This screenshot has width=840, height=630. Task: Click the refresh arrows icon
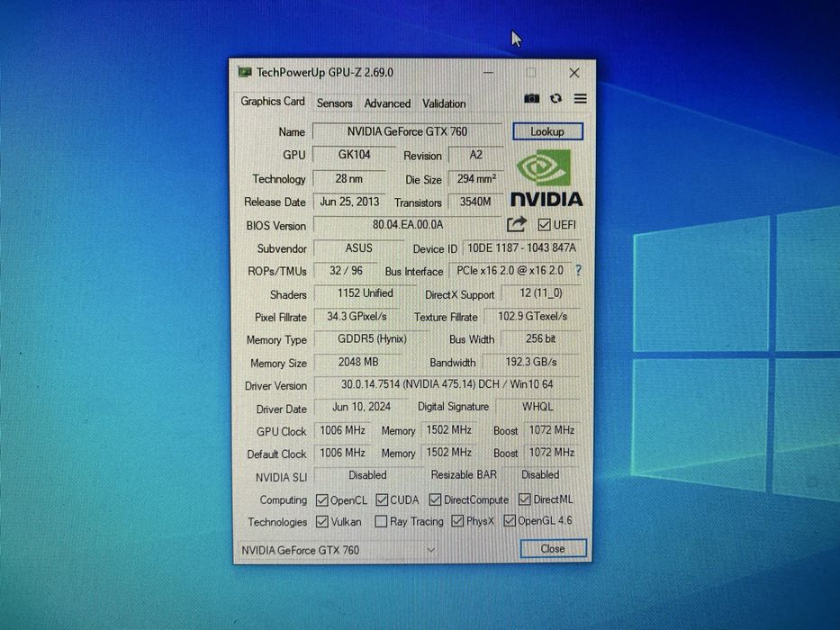(x=556, y=99)
